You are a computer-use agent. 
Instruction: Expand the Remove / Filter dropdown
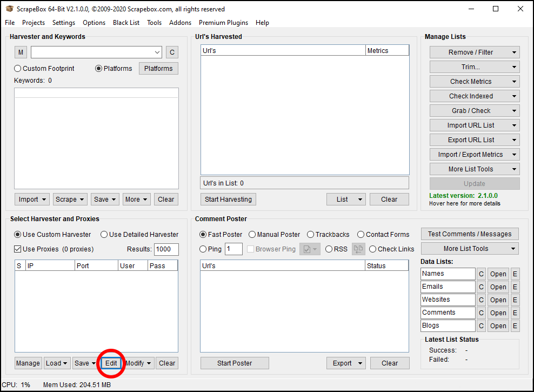(475, 52)
